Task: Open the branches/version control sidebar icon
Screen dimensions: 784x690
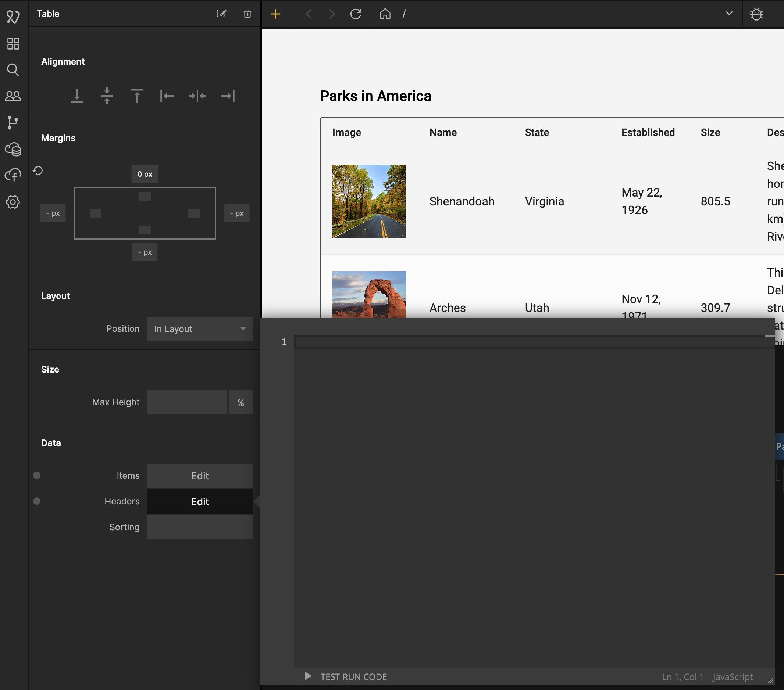Action: point(13,122)
